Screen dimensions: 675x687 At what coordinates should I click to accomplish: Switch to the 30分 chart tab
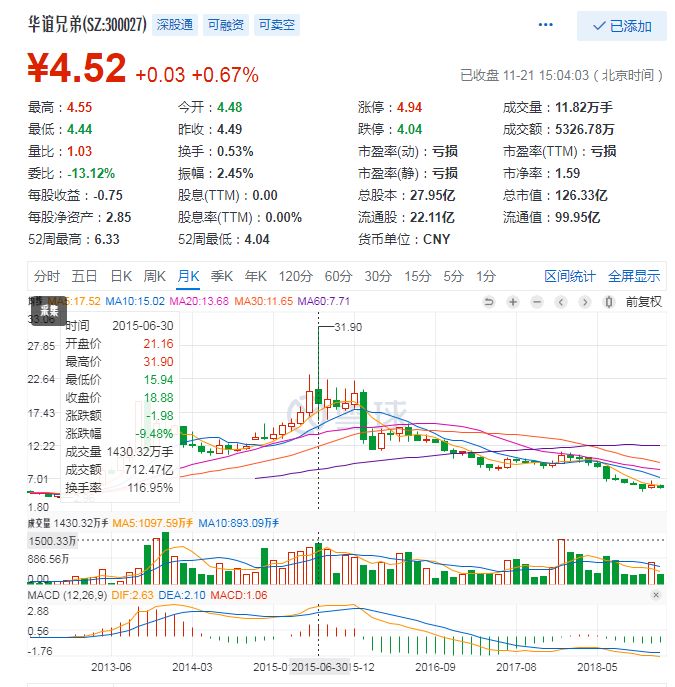pyautogui.click(x=378, y=276)
